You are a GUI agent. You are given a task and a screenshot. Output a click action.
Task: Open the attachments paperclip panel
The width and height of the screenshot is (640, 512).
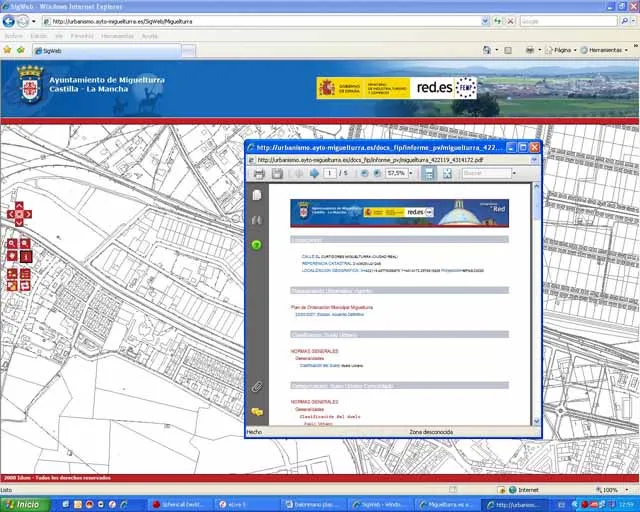(x=257, y=387)
